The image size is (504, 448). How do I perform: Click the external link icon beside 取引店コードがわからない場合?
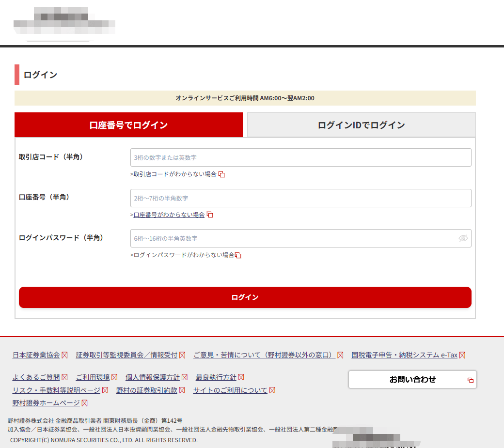[222, 174]
